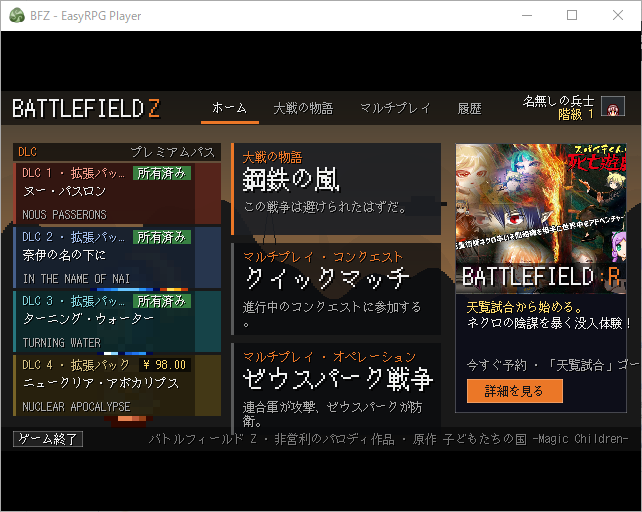
Task: Click 進行中のコンクエストに参加する description
Action: 332,313
